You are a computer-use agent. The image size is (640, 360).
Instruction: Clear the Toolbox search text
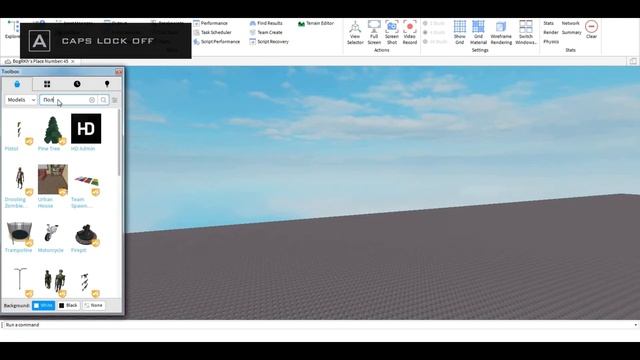(x=92, y=100)
